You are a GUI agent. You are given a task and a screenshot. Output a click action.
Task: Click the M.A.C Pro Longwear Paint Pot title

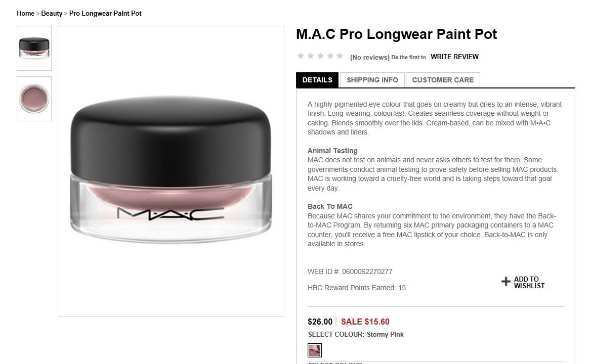click(x=396, y=34)
